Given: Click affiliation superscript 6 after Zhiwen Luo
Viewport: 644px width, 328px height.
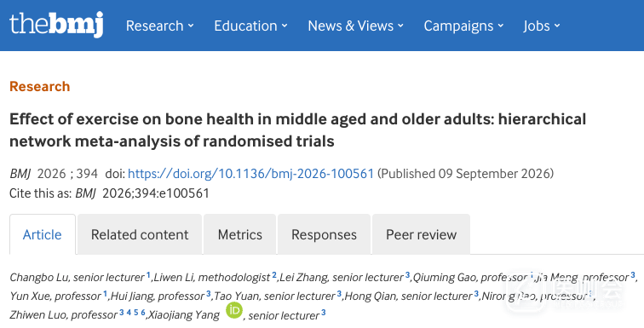Looking at the screenshot, I should tap(143, 313).
